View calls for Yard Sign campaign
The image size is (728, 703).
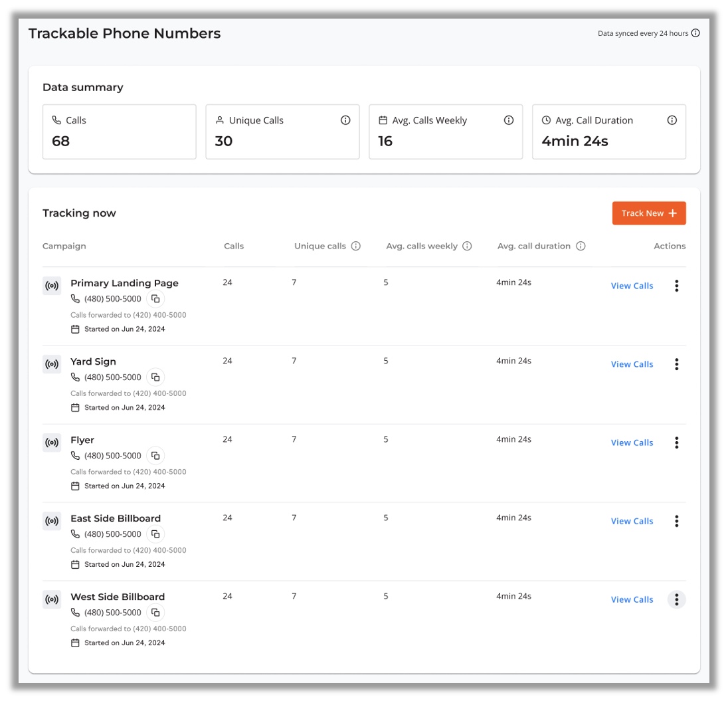pyautogui.click(x=632, y=364)
